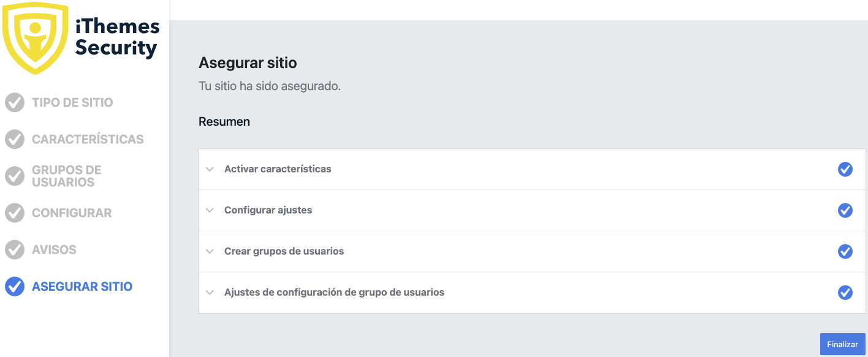868x357 pixels.
Task: Click the checkmark icon beside Configurar
Action: tap(15, 213)
